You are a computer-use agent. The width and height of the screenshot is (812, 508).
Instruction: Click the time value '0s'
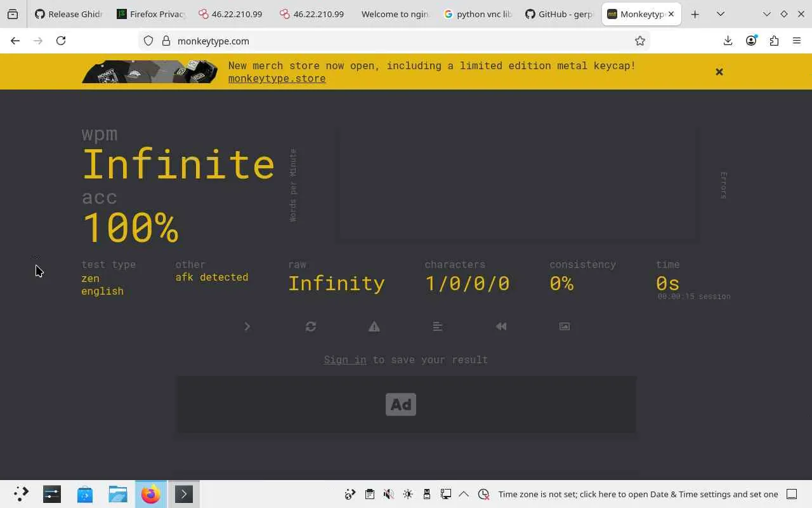667,283
